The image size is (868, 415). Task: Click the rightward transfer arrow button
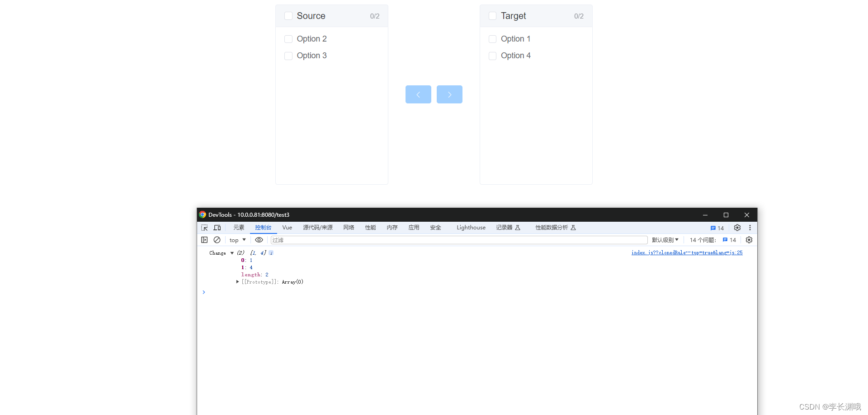pyautogui.click(x=449, y=94)
